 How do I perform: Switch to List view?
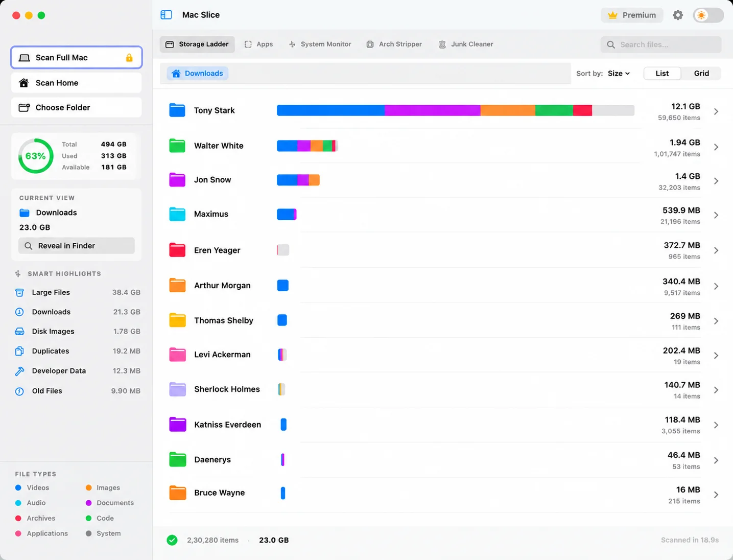[x=662, y=74]
